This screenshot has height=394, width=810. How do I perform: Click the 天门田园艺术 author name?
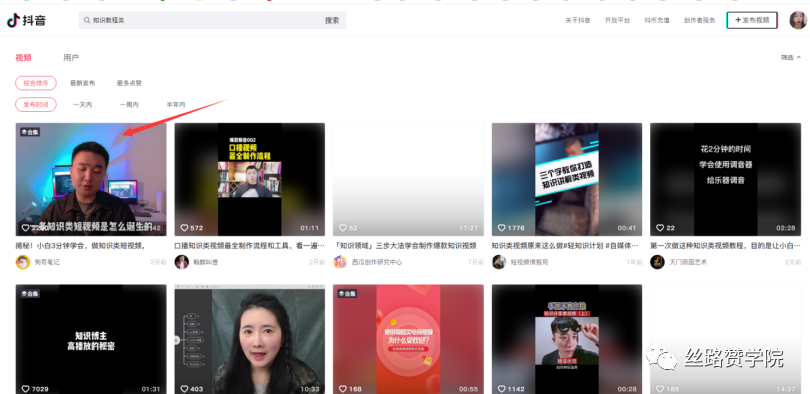point(688,262)
